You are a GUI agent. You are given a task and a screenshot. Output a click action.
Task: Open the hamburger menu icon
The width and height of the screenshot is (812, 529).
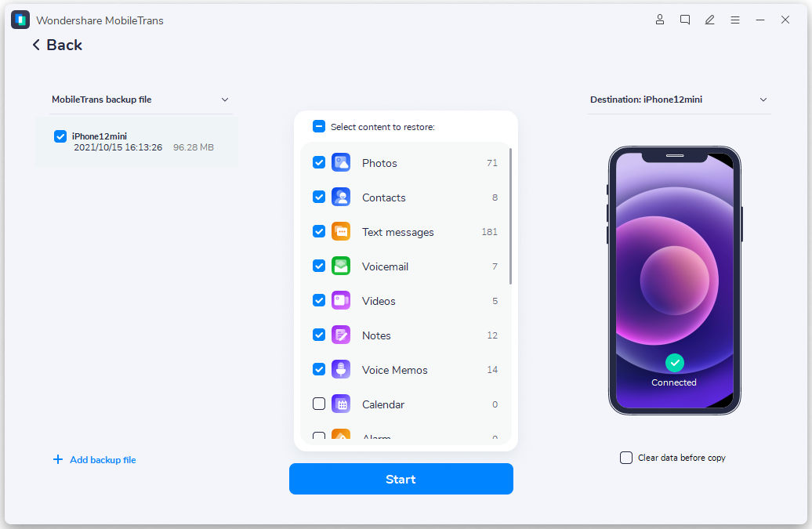pyautogui.click(x=735, y=20)
